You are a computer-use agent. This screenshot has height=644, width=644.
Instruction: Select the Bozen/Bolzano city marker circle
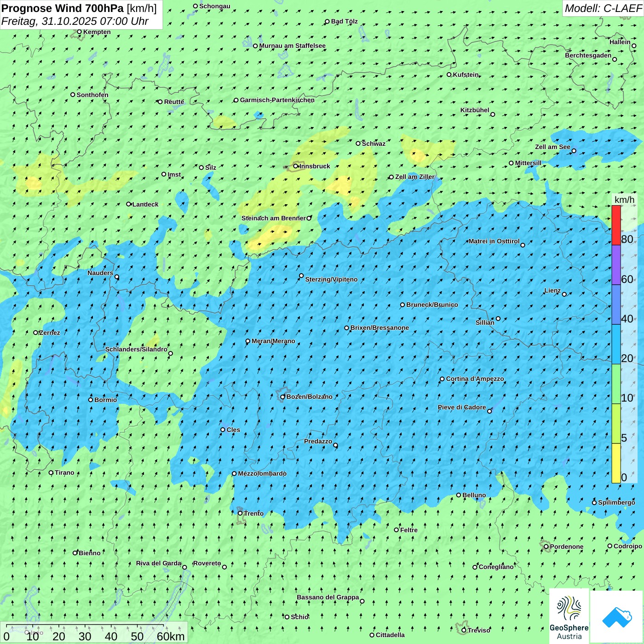pos(283,397)
